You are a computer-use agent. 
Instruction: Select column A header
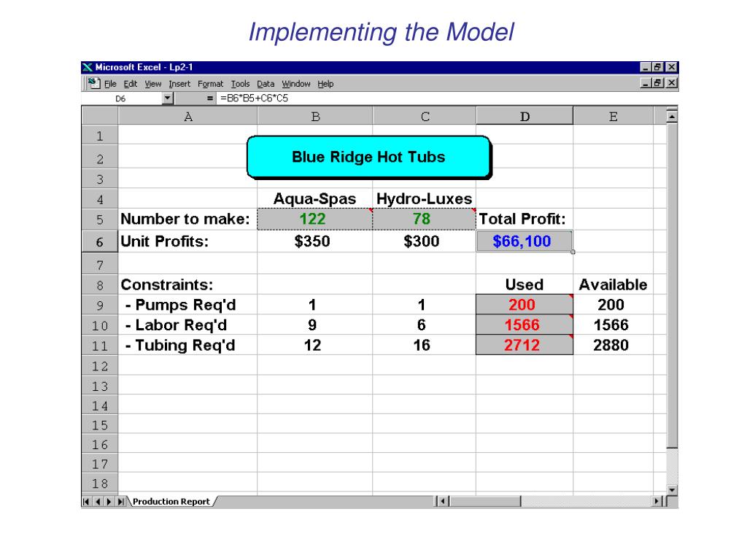[188, 116]
